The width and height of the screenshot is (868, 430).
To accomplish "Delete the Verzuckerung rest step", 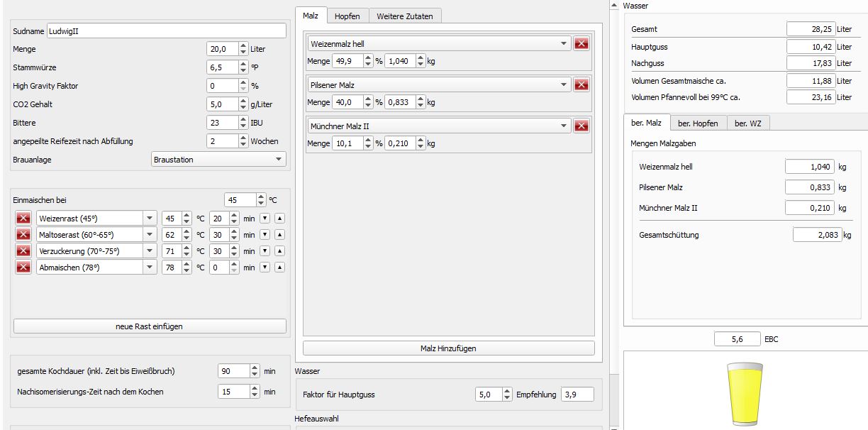I will tap(23, 250).
